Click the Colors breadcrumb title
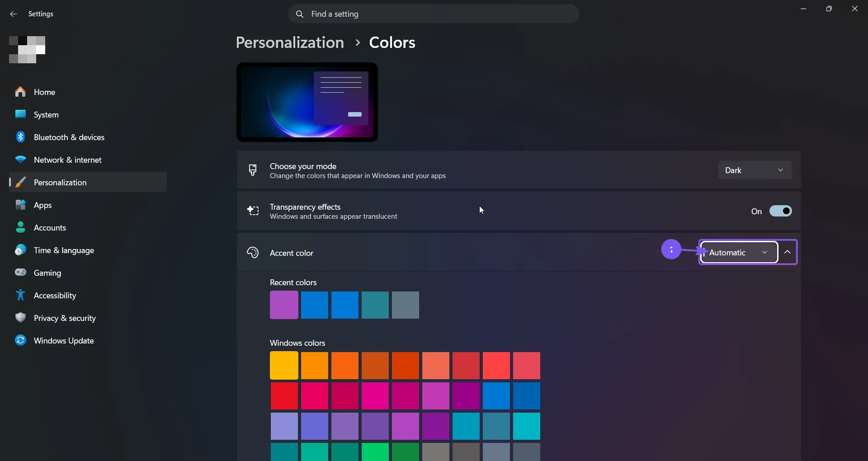This screenshot has width=868, height=461. (392, 42)
